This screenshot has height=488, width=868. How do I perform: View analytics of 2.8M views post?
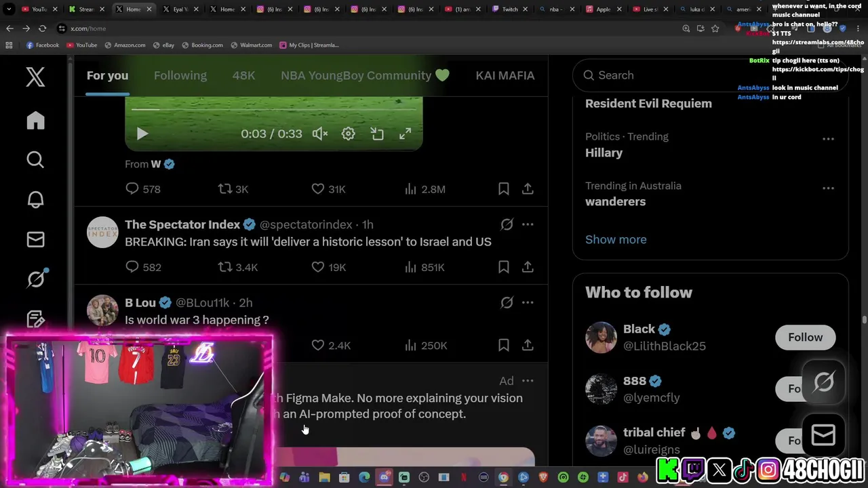[425, 189]
